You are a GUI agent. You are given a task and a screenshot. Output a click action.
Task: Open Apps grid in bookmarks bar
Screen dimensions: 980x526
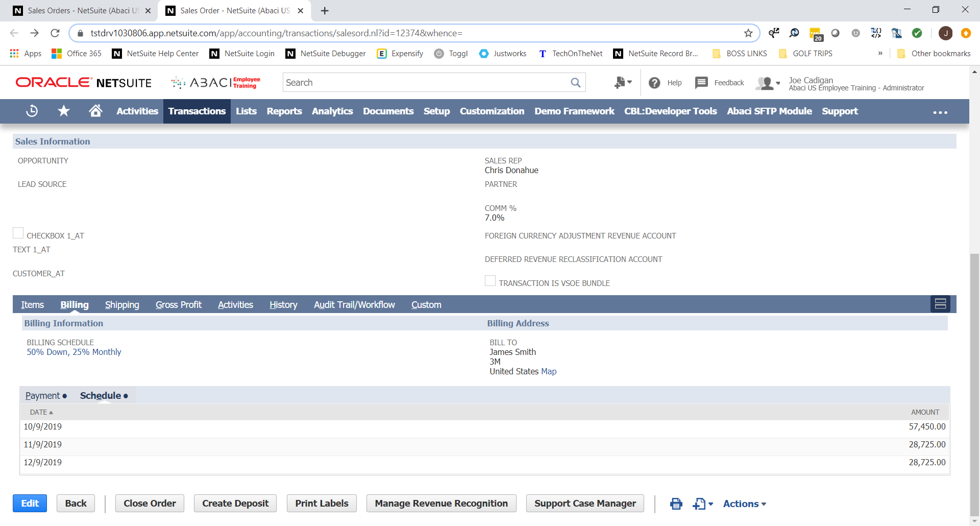26,54
